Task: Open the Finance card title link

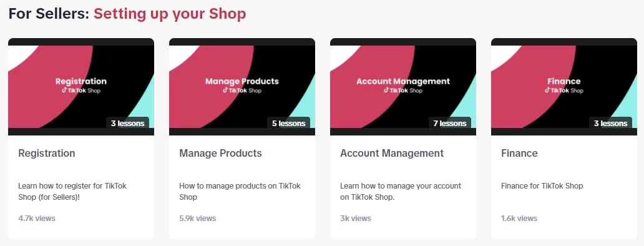Action: (x=519, y=153)
